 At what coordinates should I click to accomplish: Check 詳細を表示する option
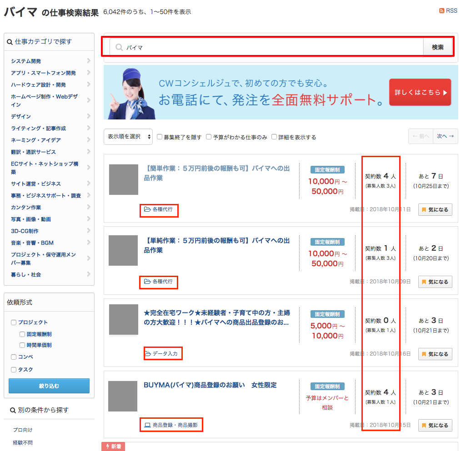tap(274, 137)
